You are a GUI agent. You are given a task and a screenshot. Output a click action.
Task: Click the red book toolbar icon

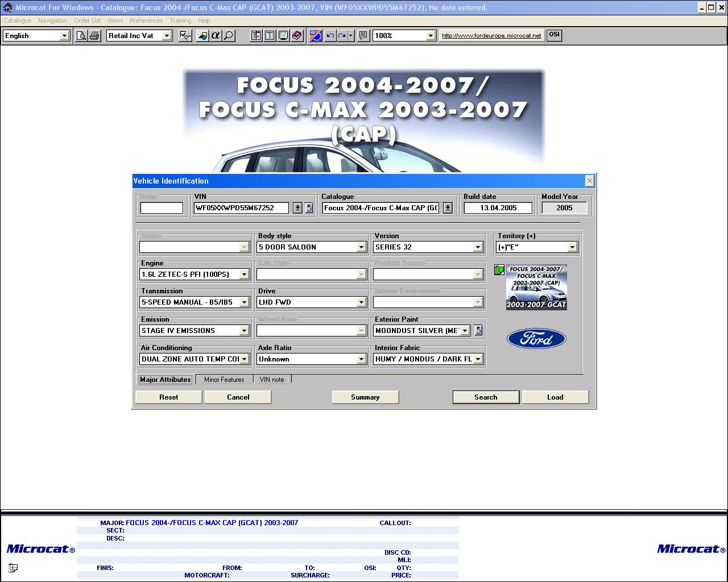[x=297, y=36]
